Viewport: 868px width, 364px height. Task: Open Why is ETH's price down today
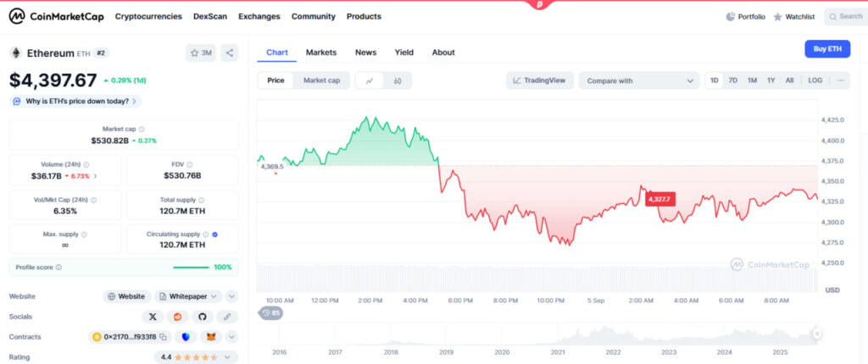75,102
